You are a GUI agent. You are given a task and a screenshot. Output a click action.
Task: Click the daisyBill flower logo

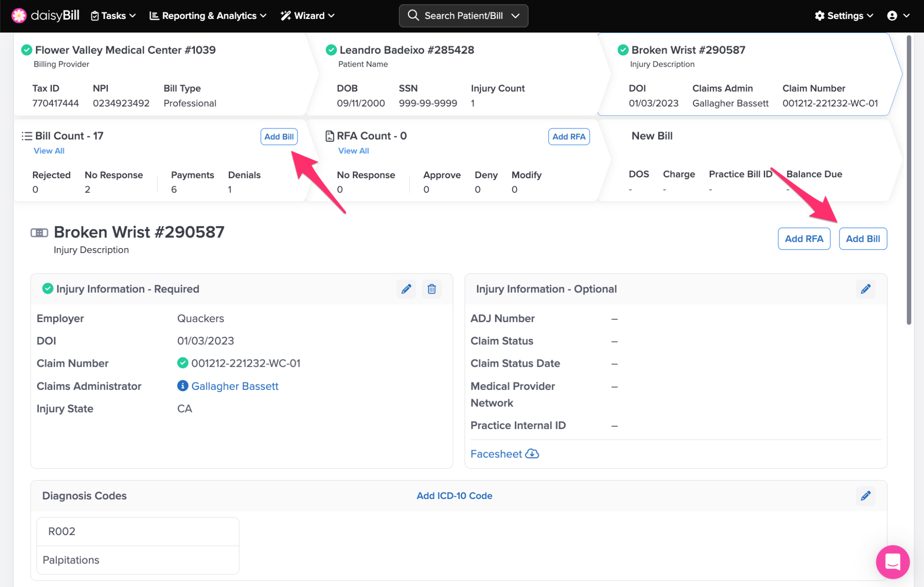point(19,15)
